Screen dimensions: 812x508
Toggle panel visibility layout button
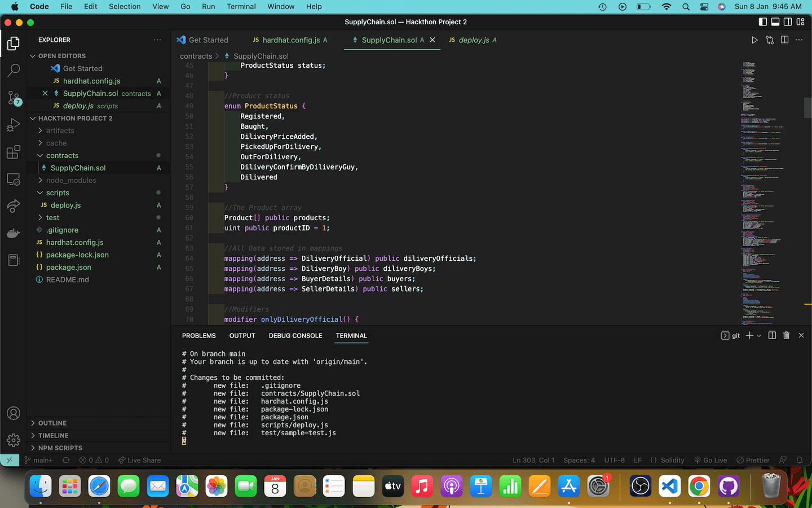coord(775,22)
